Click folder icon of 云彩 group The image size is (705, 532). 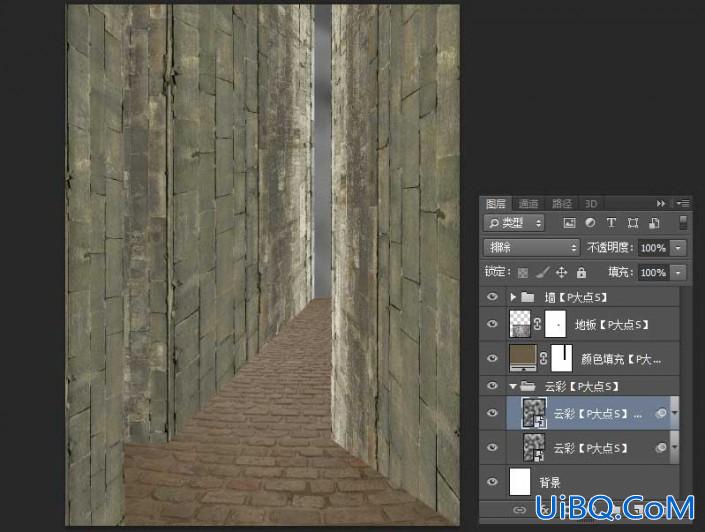[528, 386]
